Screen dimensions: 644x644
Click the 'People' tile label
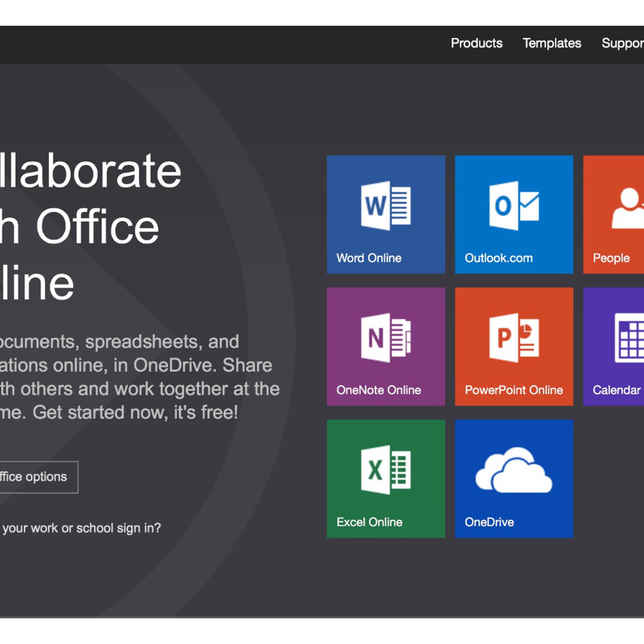pyautogui.click(x=611, y=258)
